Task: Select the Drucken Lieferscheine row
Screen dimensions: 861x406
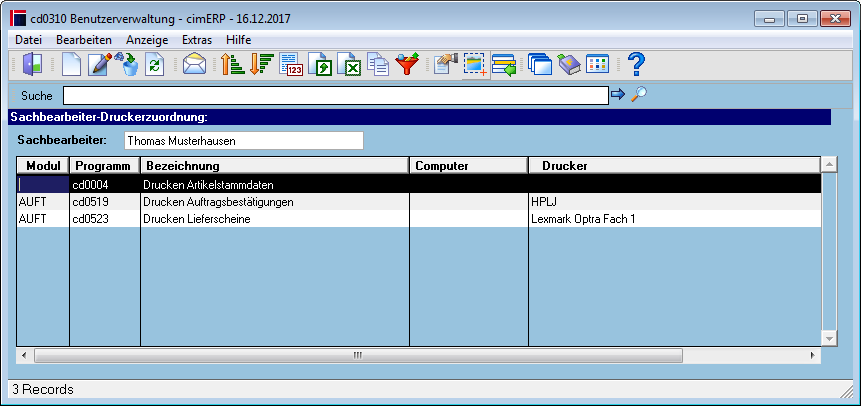Action: coord(419,219)
